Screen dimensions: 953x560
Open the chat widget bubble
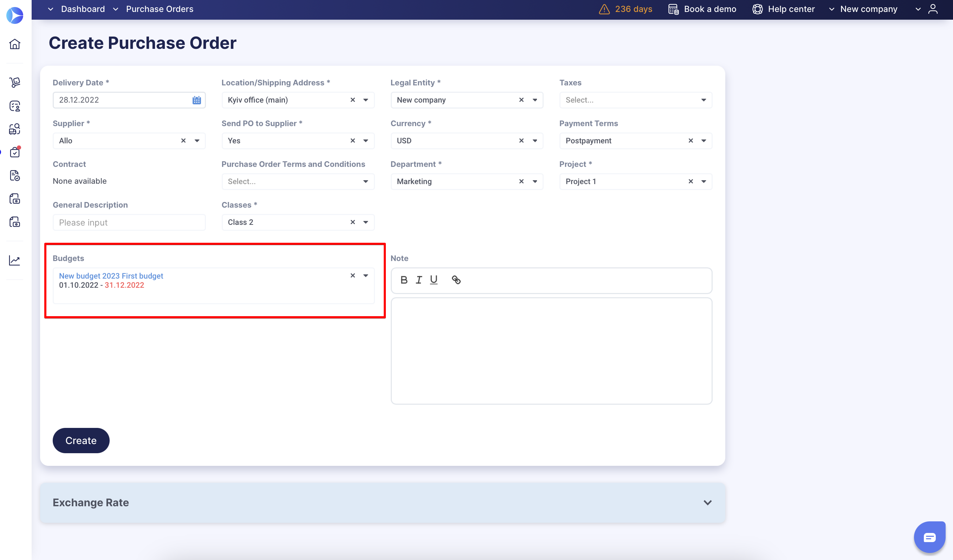(929, 537)
